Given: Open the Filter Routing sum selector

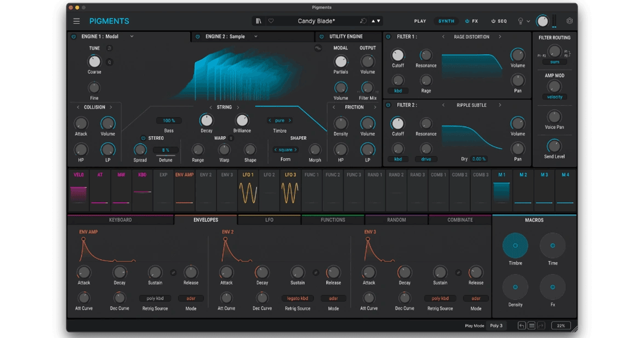Looking at the screenshot, I should pyautogui.click(x=554, y=62).
